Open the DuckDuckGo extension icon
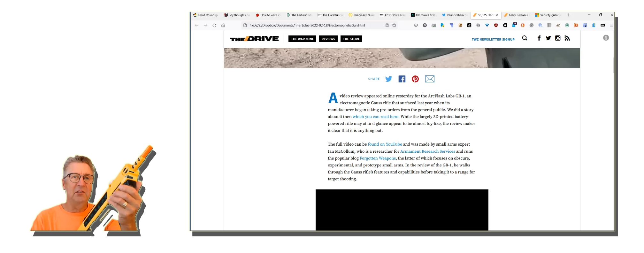644x253 pixels. 523,25
